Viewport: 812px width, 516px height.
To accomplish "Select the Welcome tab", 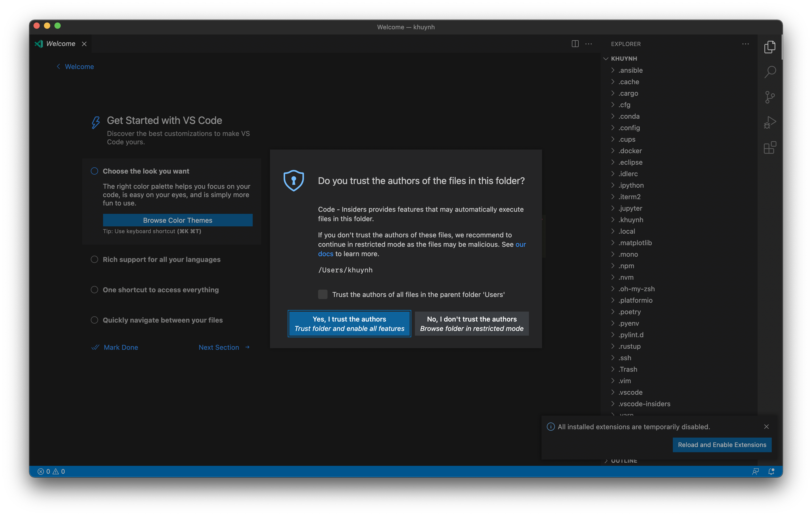I will pos(61,43).
